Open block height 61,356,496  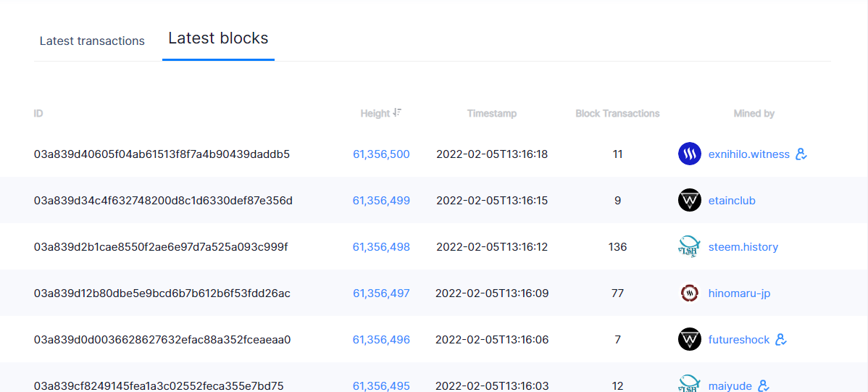(381, 339)
